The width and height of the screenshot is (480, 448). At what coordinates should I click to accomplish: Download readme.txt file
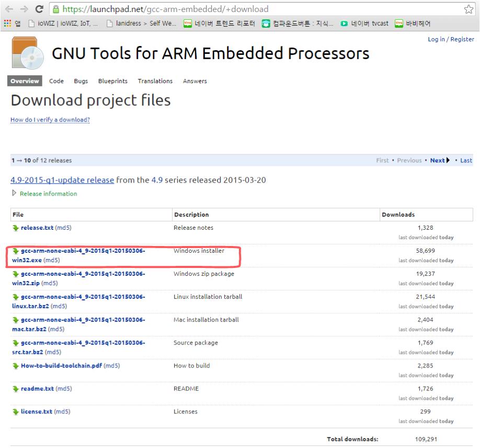(37, 388)
